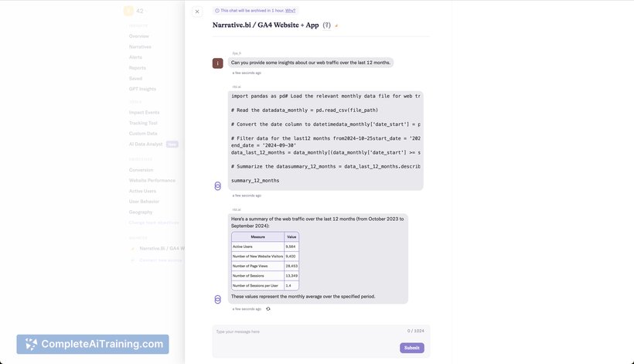Regenerate the last AI response

point(268,308)
